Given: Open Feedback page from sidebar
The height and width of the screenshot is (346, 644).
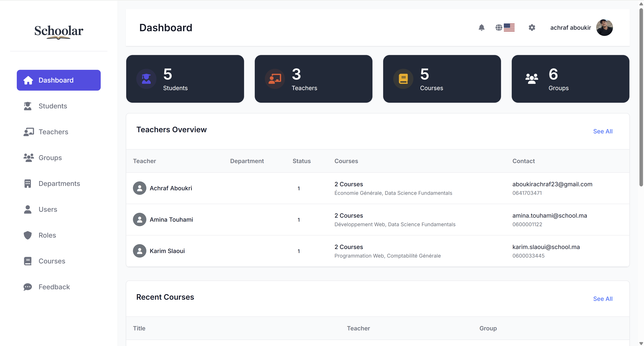Looking at the screenshot, I should (59, 287).
